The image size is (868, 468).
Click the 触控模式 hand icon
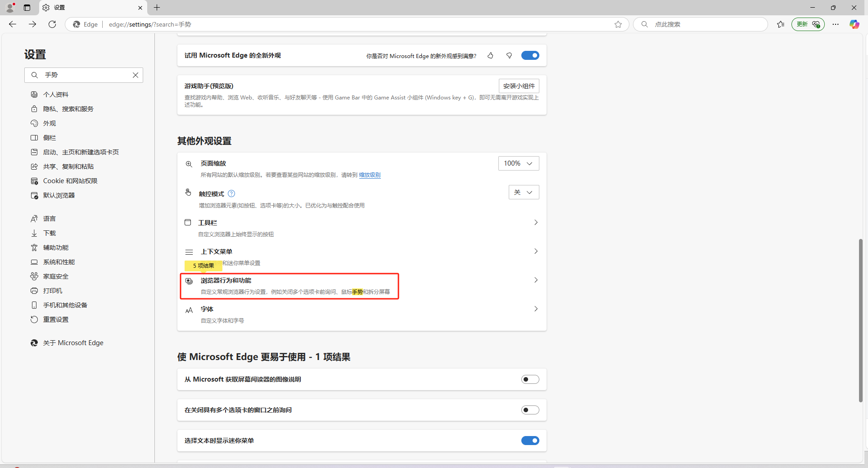coord(188,193)
